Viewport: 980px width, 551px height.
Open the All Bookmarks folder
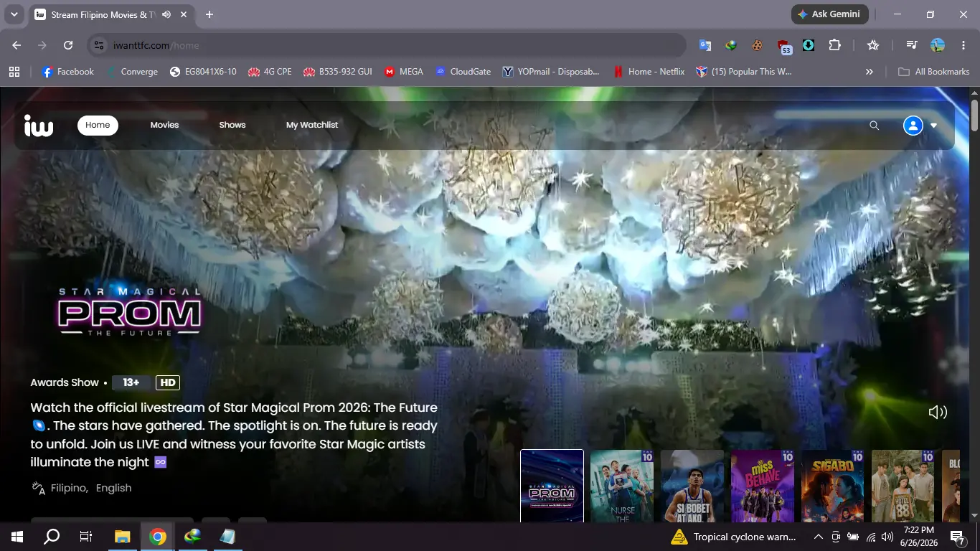(934, 72)
